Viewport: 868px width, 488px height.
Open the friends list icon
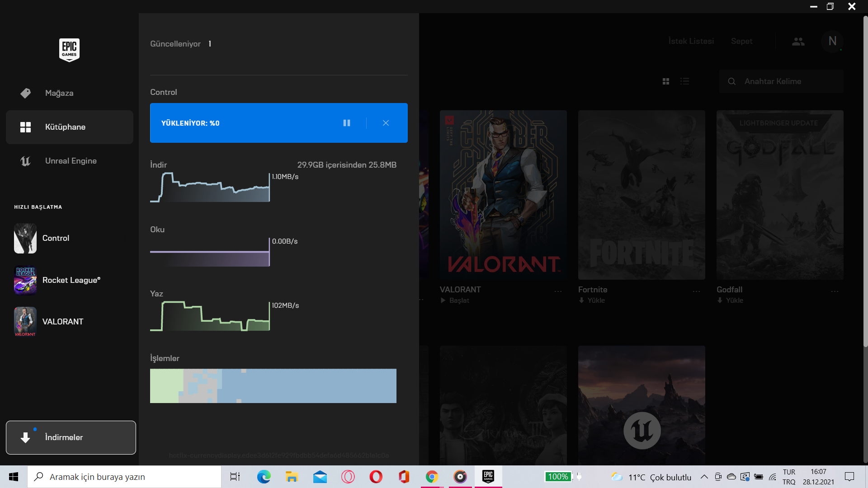798,42
